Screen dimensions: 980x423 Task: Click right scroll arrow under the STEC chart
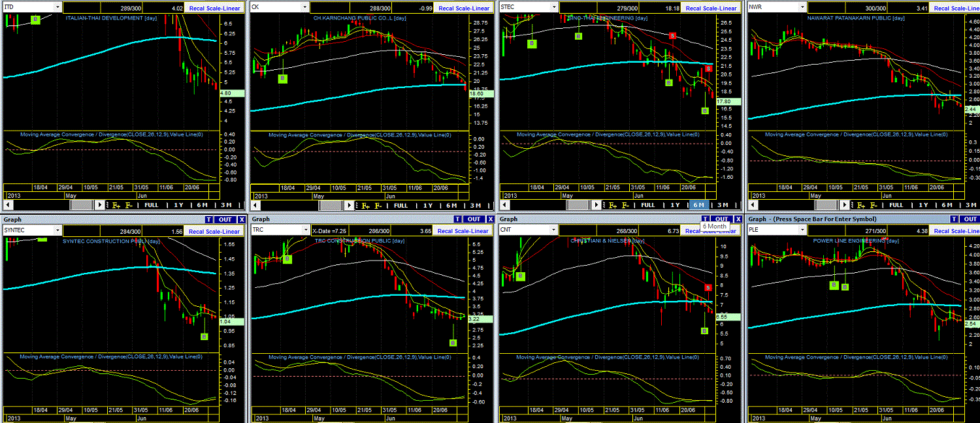pyautogui.click(x=596, y=205)
